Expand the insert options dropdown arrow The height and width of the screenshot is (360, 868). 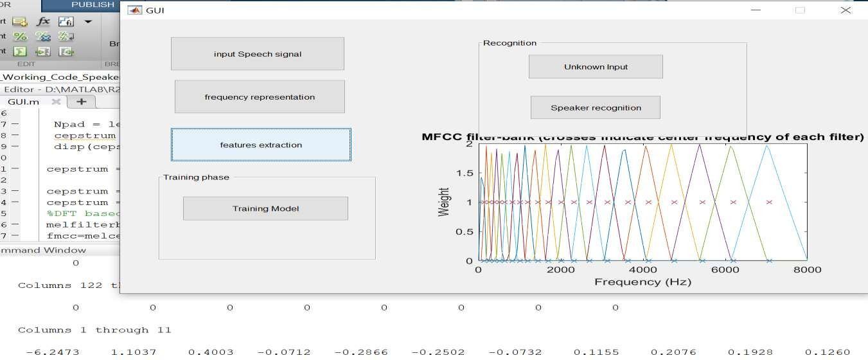88,22
